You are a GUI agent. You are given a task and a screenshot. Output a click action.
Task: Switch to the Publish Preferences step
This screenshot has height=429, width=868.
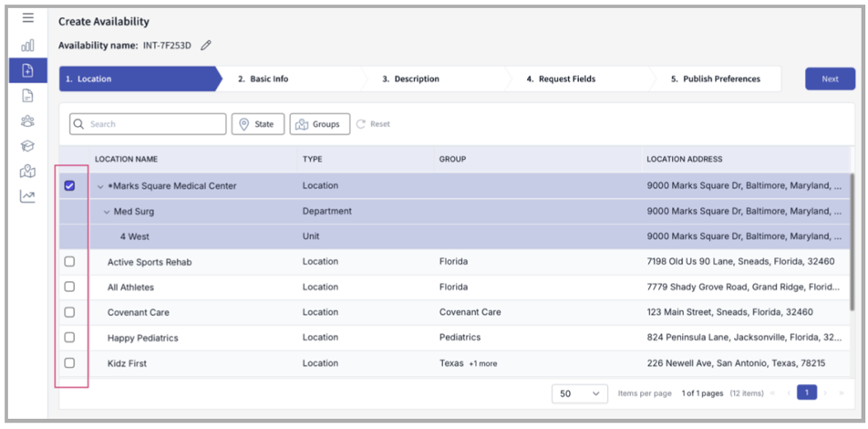coord(715,79)
